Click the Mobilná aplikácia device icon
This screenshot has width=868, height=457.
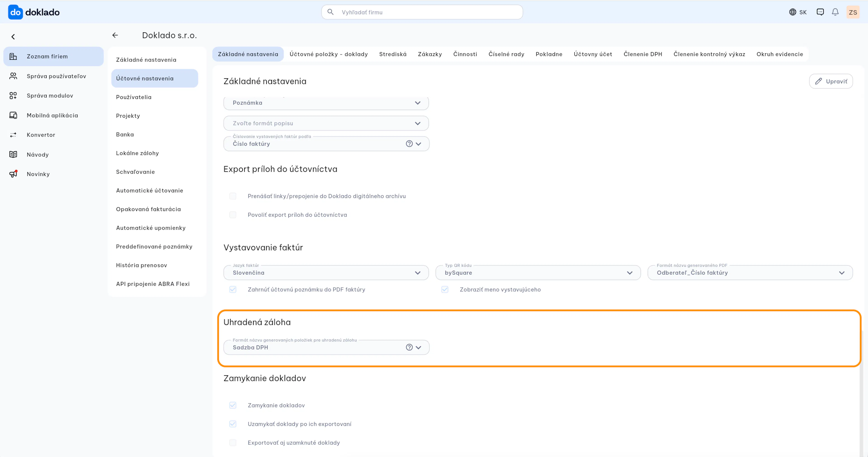point(13,115)
